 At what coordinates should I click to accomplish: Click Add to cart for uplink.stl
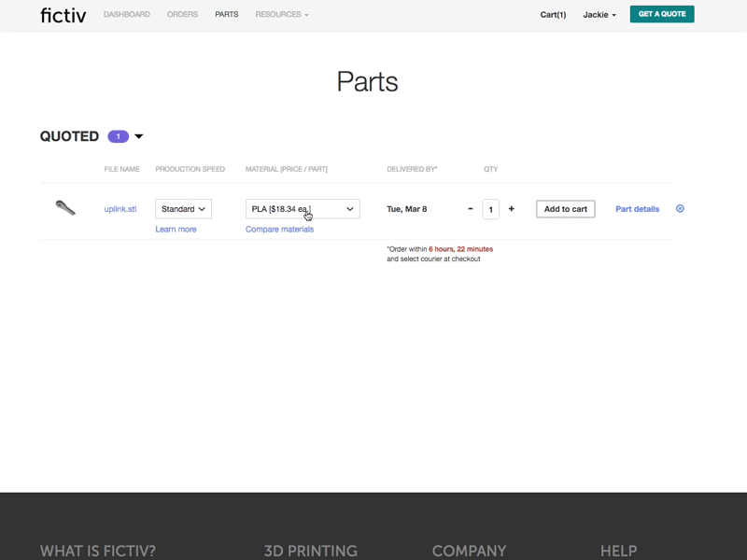tap(564, 209)
